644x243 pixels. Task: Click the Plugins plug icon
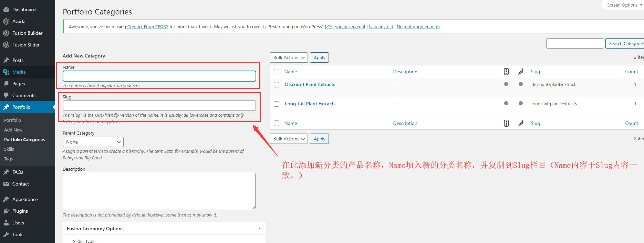point(6,211)
